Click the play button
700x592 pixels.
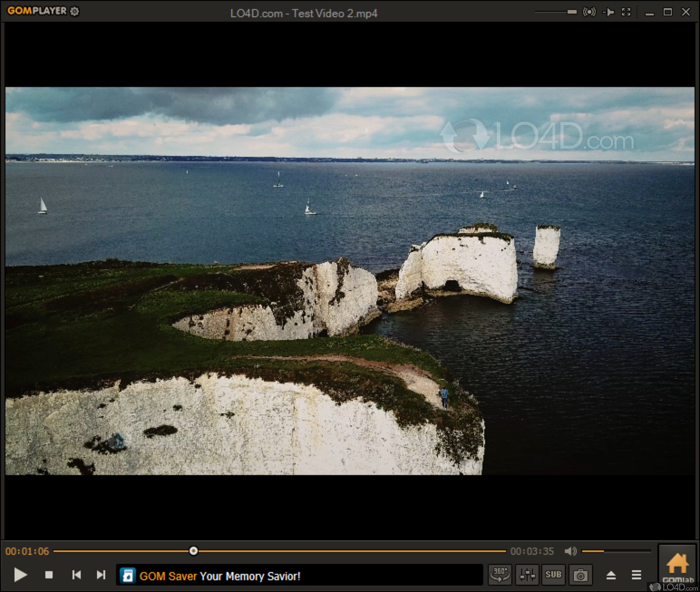[20, 575]
